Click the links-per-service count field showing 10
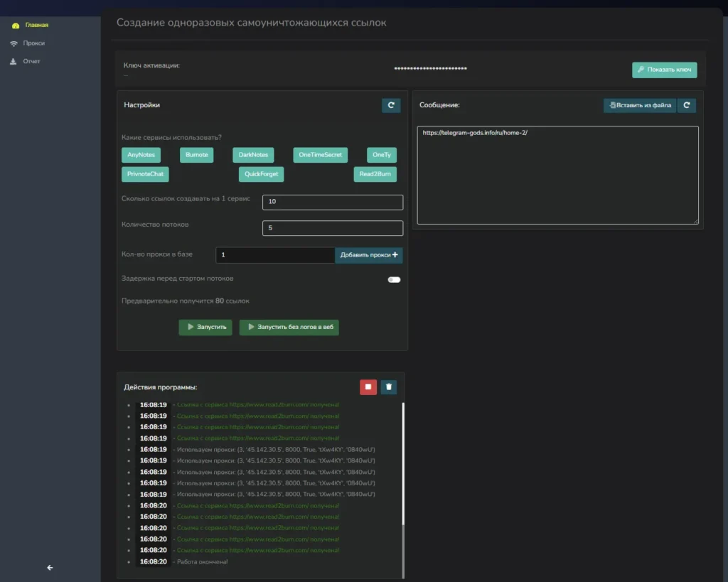This screenshot has height=582, width=728. click(x=333, y=202)
